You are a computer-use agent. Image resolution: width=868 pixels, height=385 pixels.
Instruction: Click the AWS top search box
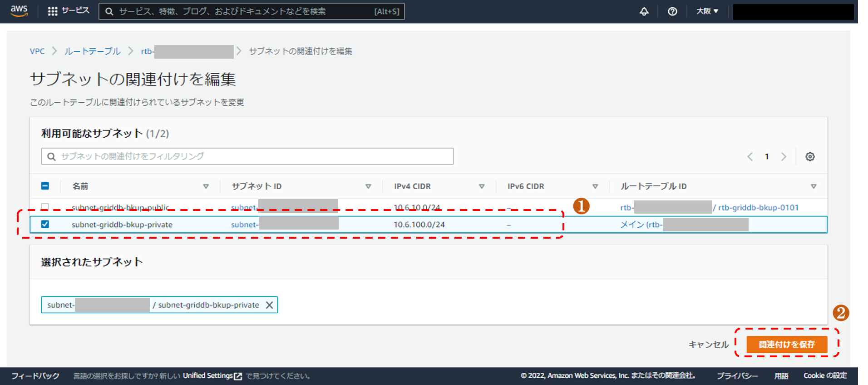(x=245, y=11)
